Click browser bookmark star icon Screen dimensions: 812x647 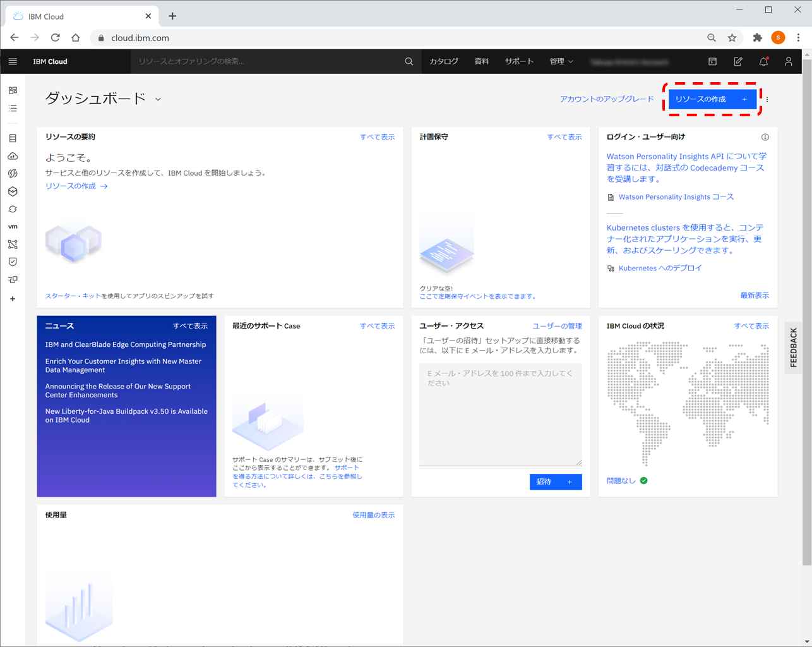(x=732, y=38)
